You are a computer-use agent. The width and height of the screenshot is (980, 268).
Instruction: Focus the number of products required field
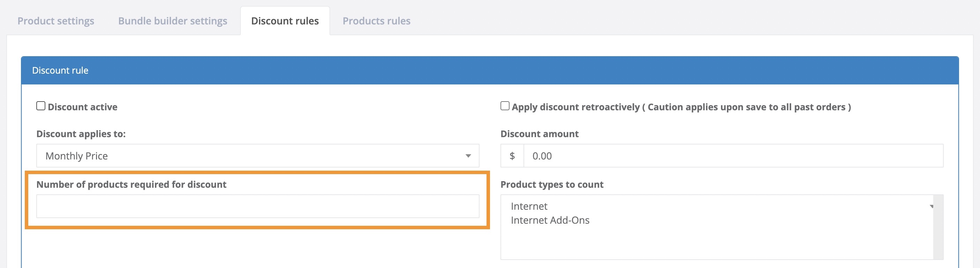(x=258, y=207)
